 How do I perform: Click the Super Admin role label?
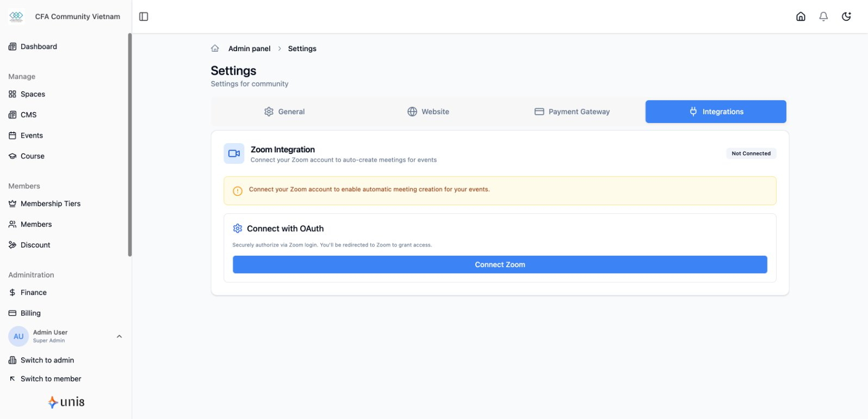(49, 341)
